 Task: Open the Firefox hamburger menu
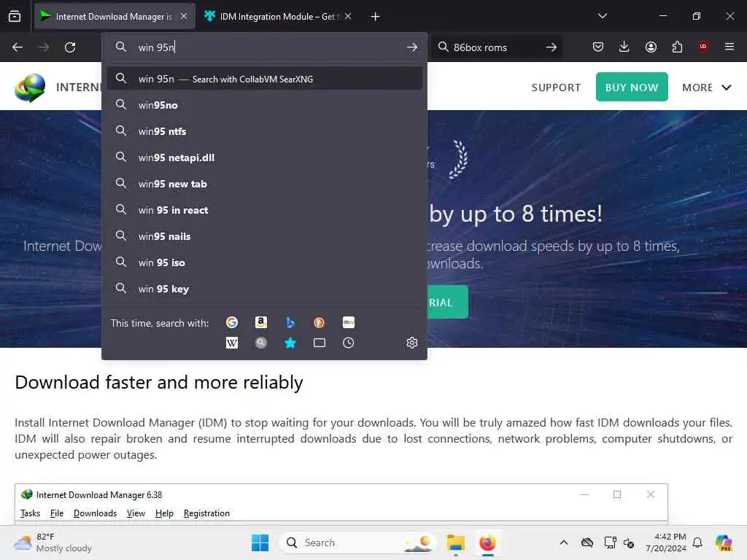coord(729,47)
